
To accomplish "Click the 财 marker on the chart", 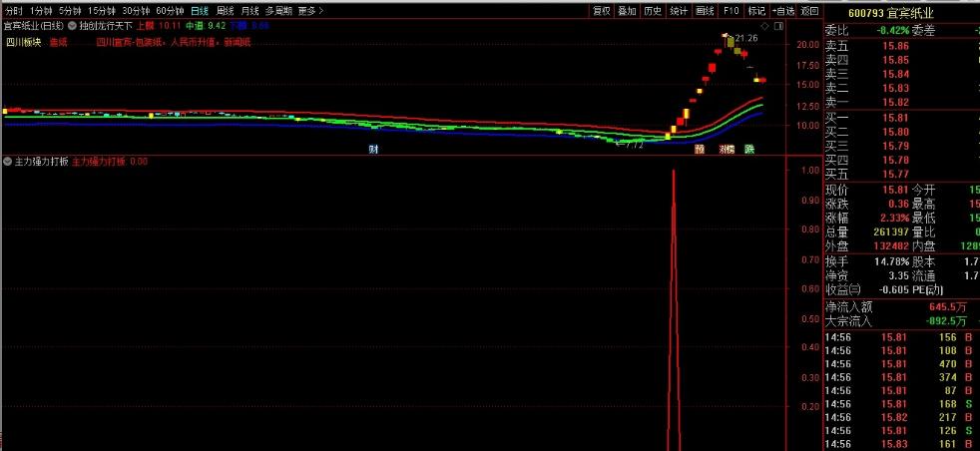I will point(373,149).
